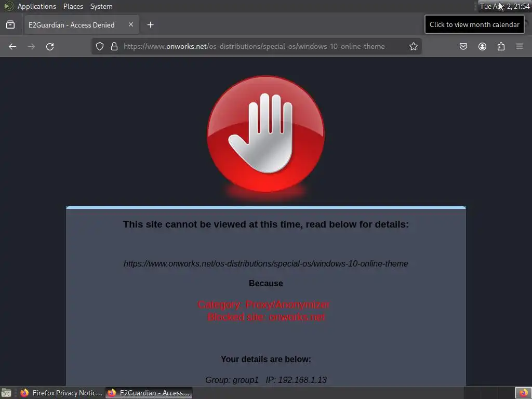Reload the current page
This screenshot has width=532, height=399.
tap(50, 46)
